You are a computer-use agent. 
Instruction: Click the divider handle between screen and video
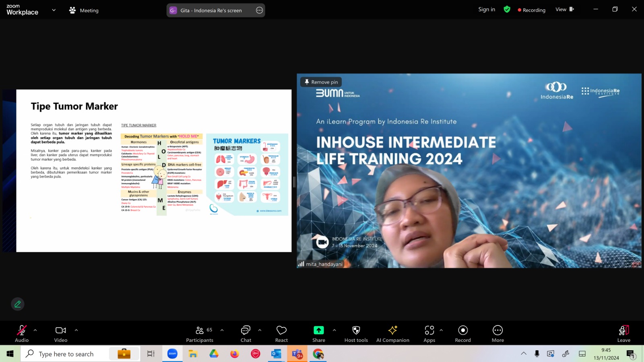pos(294,182)
